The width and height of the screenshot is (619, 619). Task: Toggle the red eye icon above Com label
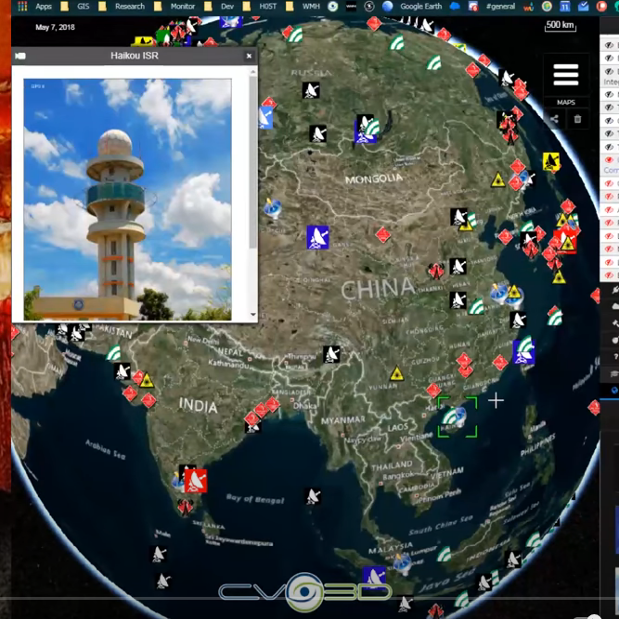[610, 159]
